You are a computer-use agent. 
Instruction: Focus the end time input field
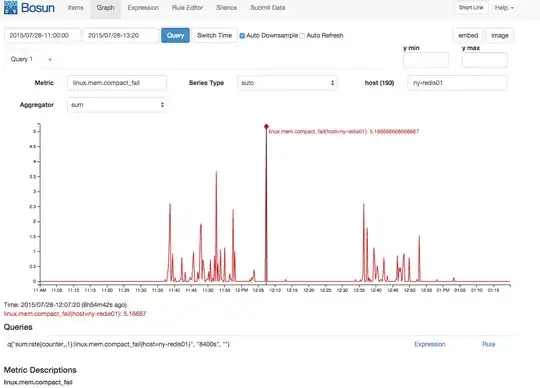pyautogui.click(x=121, y=35)
